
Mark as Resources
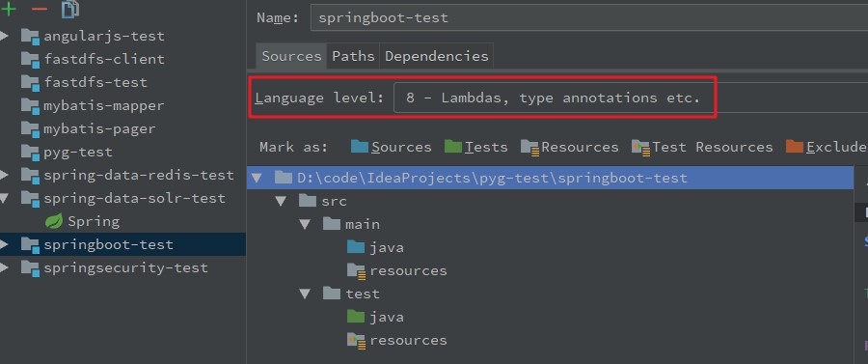(x=570, y=147)
